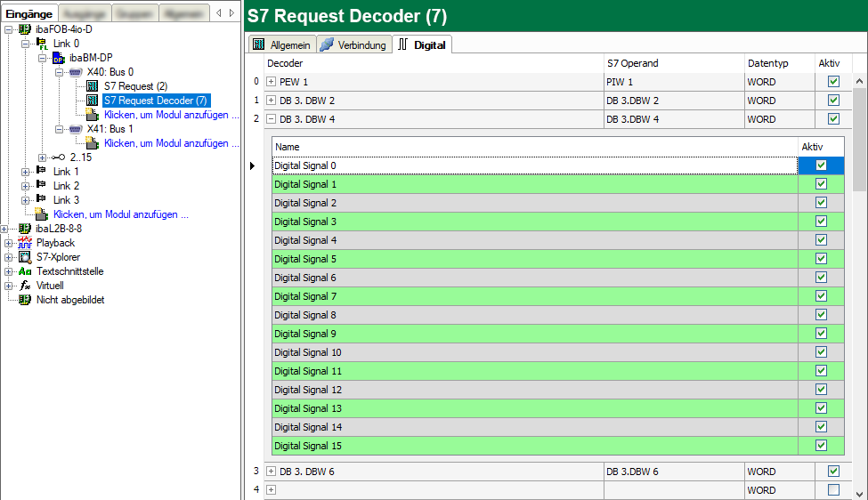Click add module link under X41: Bus 1

(x=171, y=143)
